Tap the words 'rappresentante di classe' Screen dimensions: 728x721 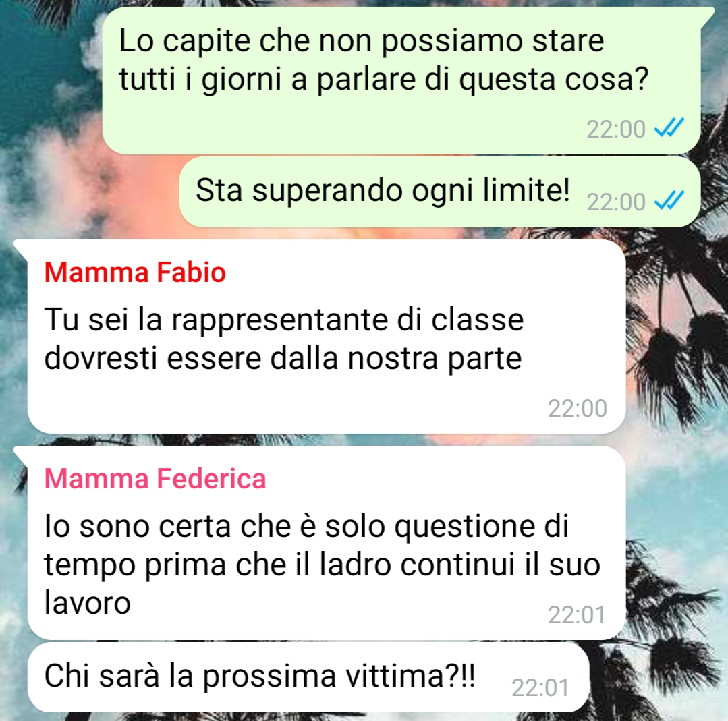tap(347, 320)
